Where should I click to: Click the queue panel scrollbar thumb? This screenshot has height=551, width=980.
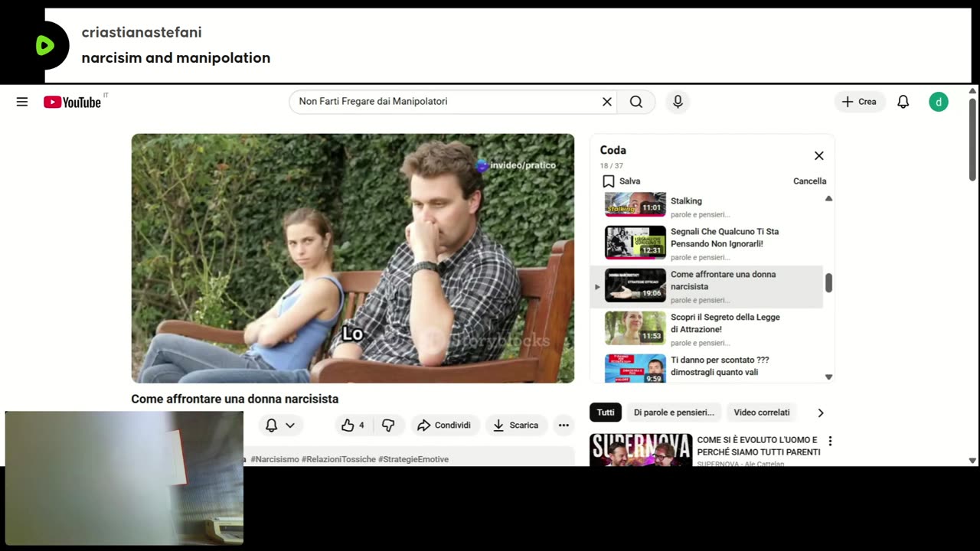click(828, 282)
